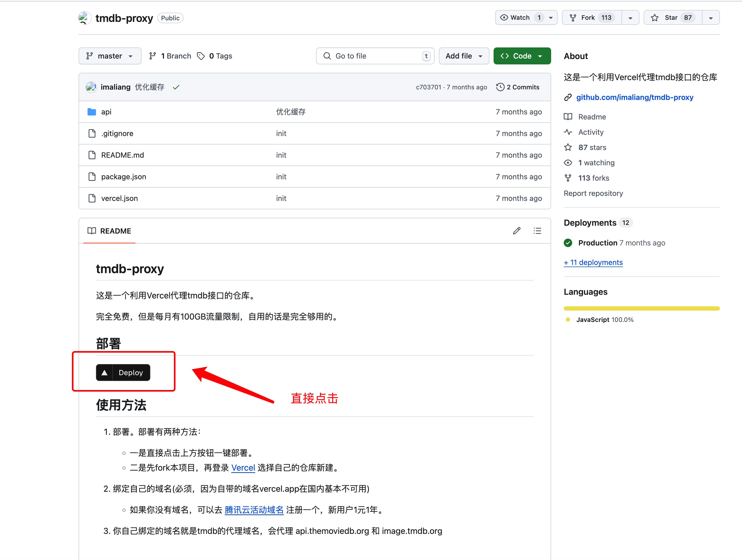Screen dimensions: 742x560
Task: Click the vercel.json file icon
Action: pos(91,198)
